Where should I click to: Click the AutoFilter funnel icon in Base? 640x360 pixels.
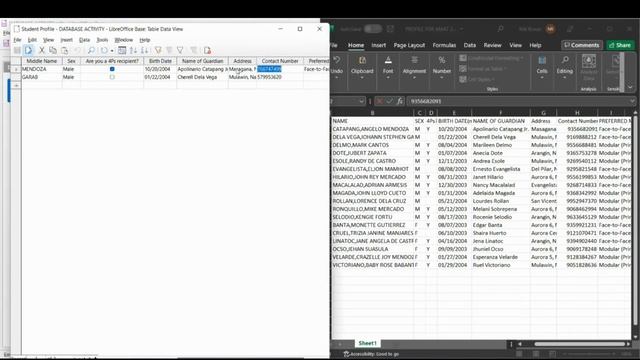[x=158, y=50]
